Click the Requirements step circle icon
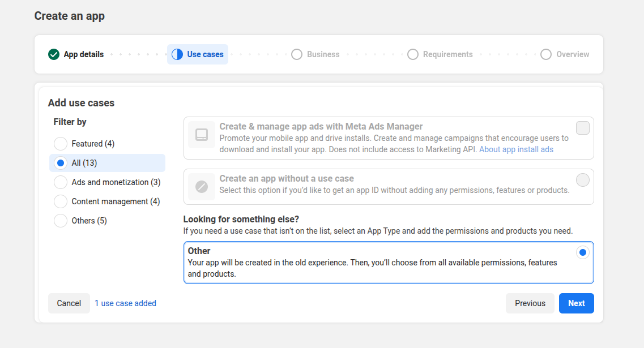 pos(413,54)
